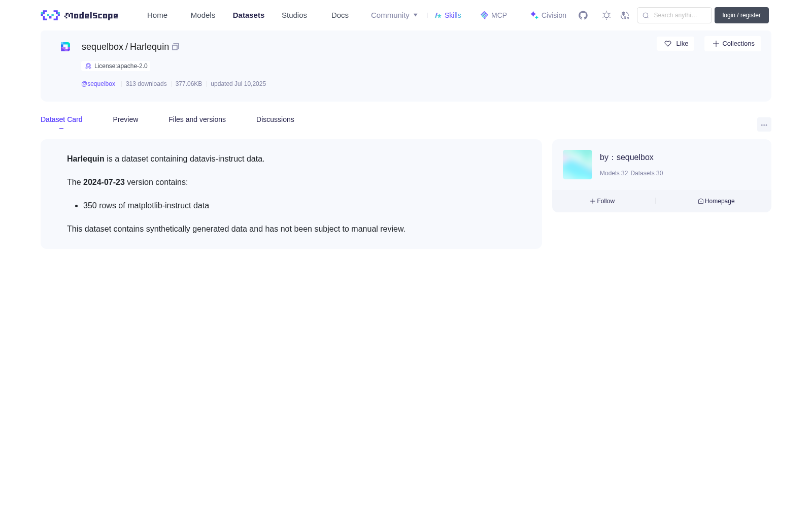Viewport: 812px width, 508px height.
Task: Open the Files and versions tab
Action: [197, 119]
